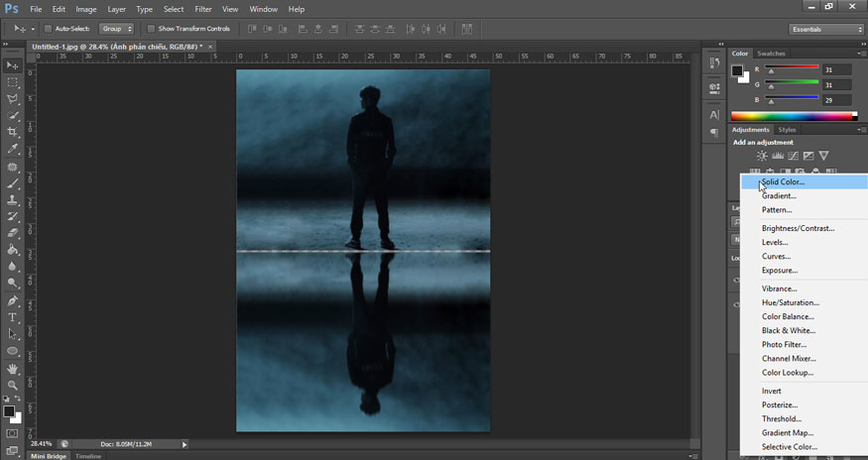The width and height of the screenshot is (868, 460).
Task: Add an Exposure adjustment via icon
Action: point(808,156)
